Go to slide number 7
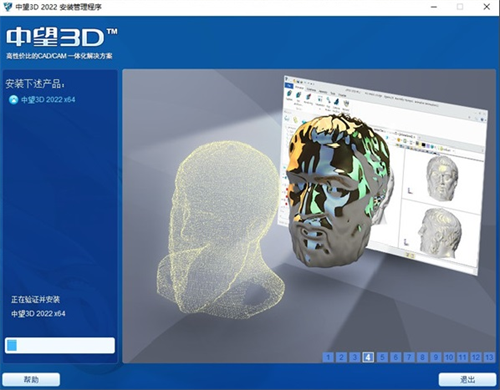This screenshot has width=500, height=390. click(x=409, y=357)
